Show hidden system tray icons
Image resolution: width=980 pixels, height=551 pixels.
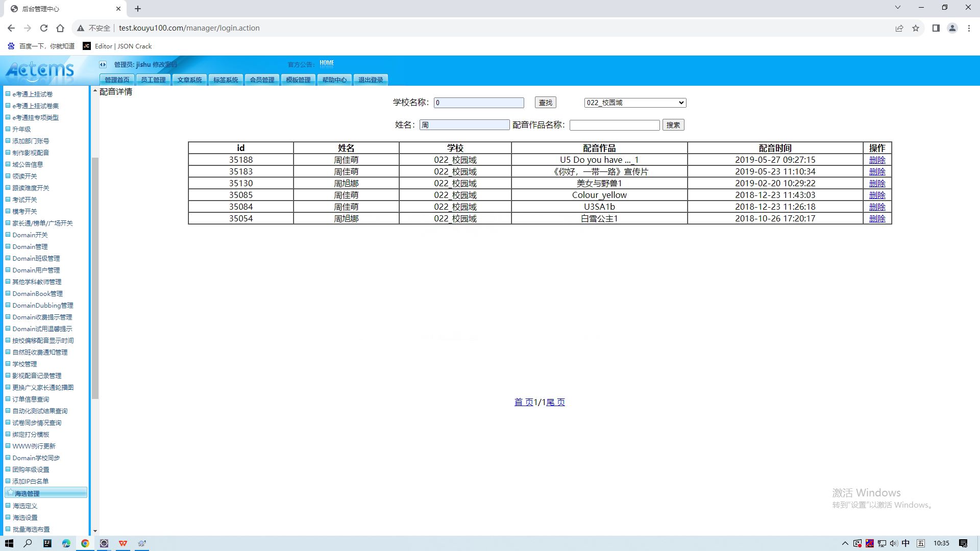(x=845, y=543)
